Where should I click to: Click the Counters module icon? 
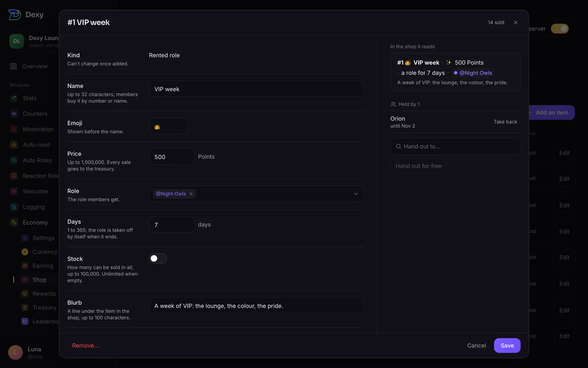tap(14, 114)
